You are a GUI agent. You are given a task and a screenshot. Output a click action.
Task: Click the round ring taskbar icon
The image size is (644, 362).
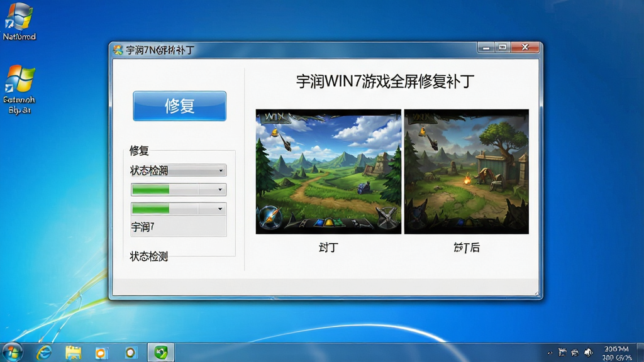point(131,353)
